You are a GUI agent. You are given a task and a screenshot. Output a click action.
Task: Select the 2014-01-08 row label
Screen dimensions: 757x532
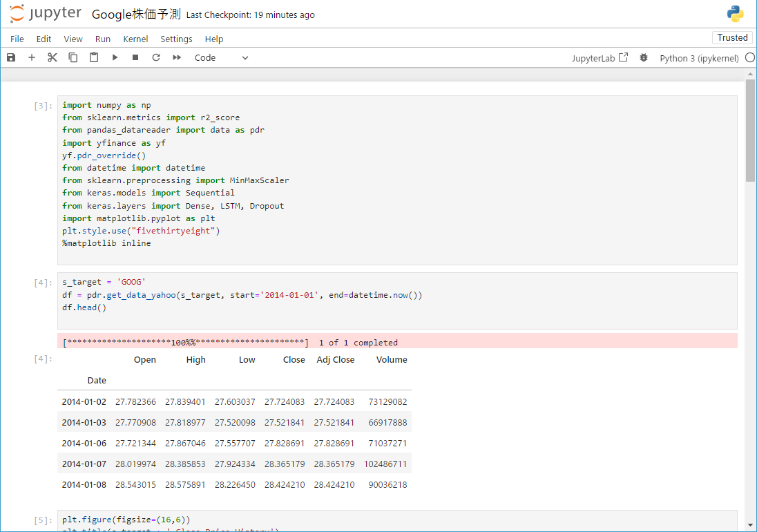(x=84, y=485)
